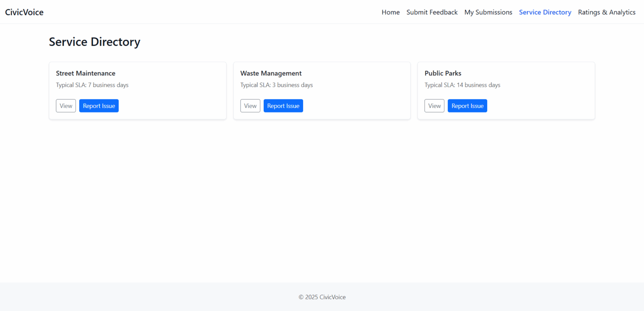
Task: Open Ratings & Analytics
Action: point(607,12)
